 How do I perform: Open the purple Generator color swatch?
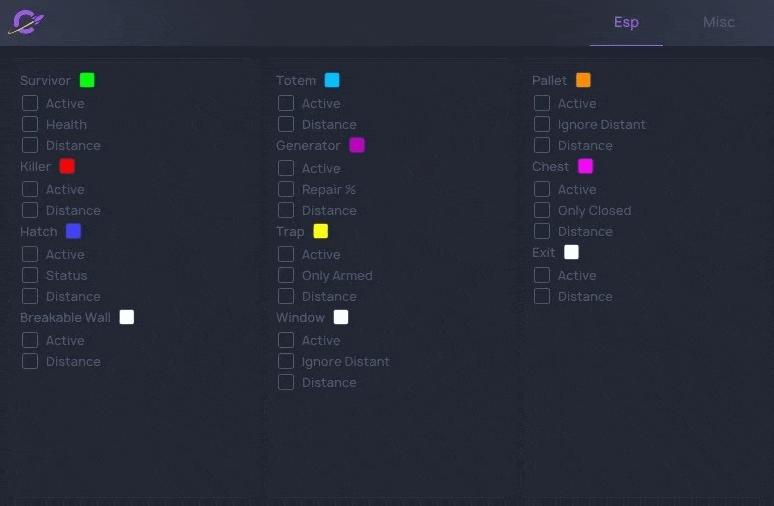pyautogui.click(x=357, y=145)
